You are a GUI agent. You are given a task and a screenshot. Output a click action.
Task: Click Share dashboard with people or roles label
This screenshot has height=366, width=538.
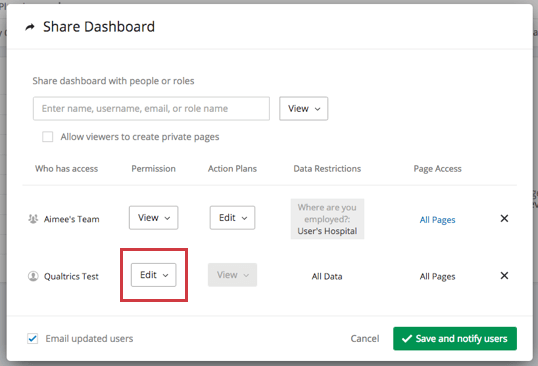point(113,81)
